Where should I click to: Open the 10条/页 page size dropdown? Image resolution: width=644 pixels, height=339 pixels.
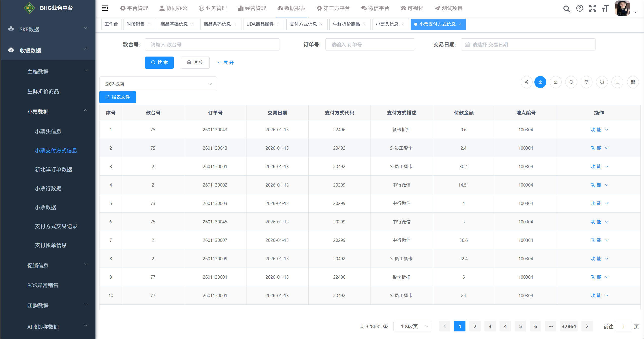click(x=412, y=326)
